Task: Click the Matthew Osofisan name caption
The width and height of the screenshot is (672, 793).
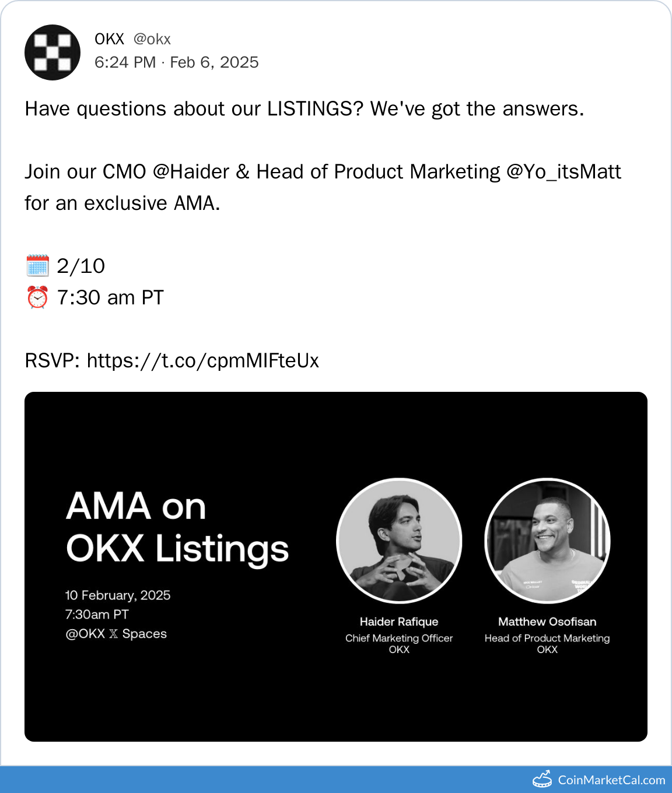Action: click(547, 622)
